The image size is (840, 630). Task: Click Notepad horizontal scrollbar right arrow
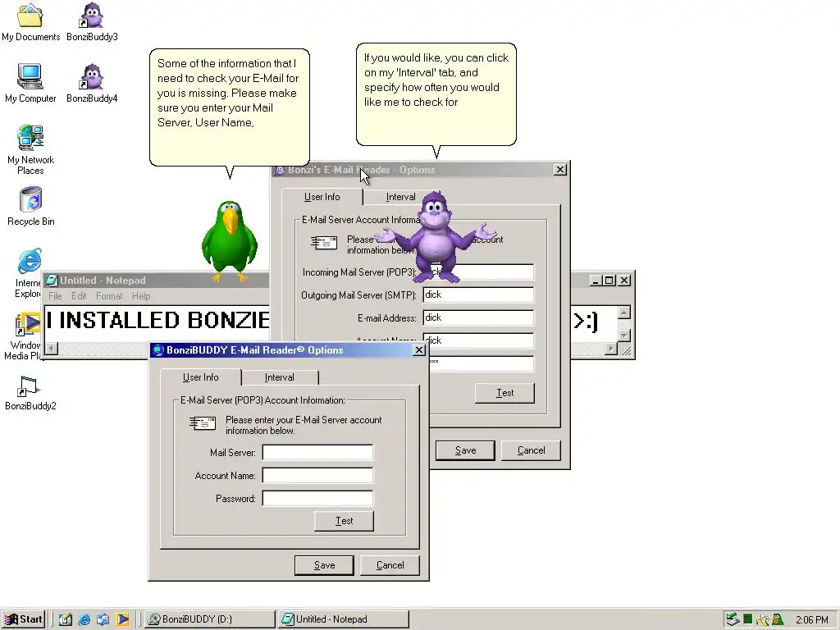[x=611, y=349]
